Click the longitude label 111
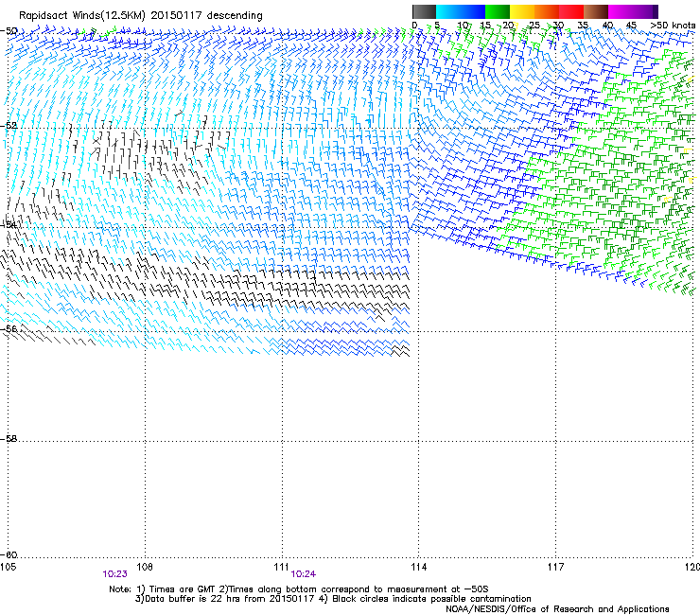The width and height of the screenshot is (700, 615). pos(281,567)
